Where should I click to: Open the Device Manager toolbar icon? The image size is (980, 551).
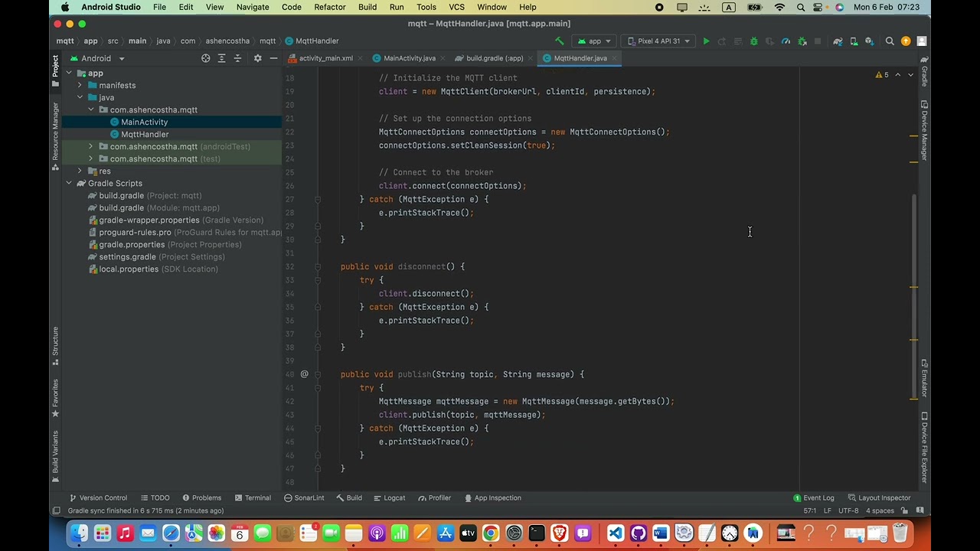(x=854, y=41)
